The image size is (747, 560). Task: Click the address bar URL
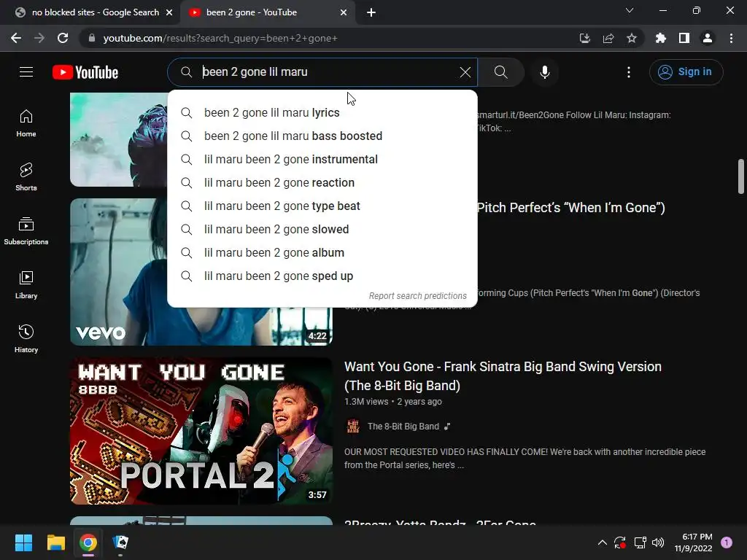pos(220,38)
